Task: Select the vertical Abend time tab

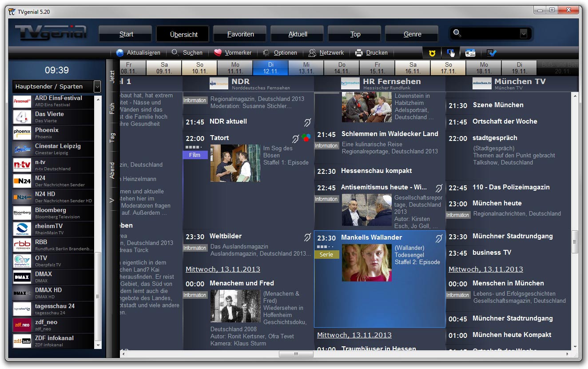Action: tap(112, 171)
